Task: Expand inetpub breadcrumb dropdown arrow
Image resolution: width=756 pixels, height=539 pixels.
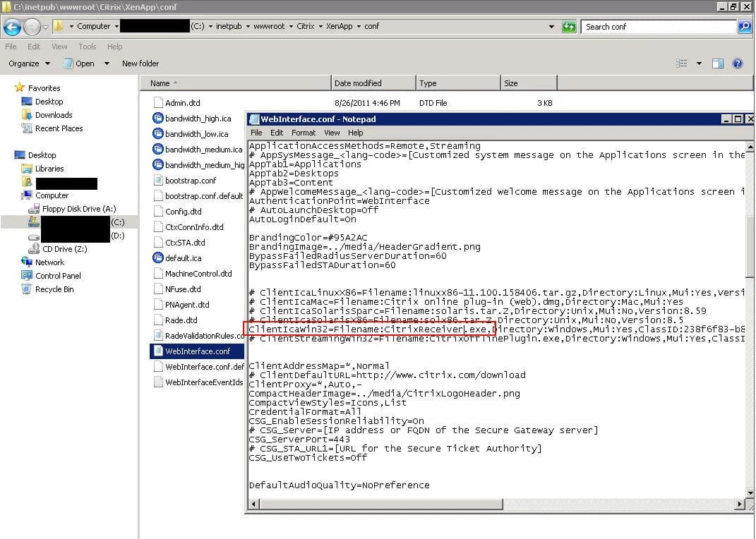Action: click(x=248, y=27)
